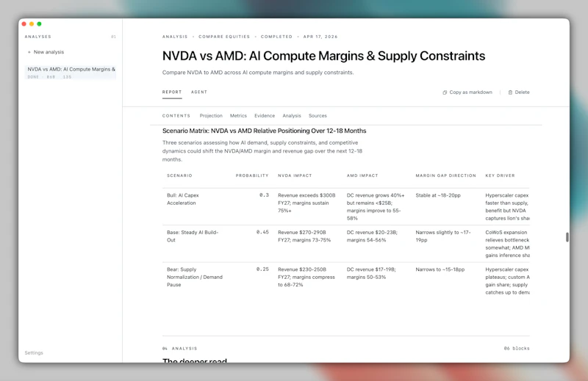The image size is (588, 381).
Task: Click the NVDA Impact column header
Action: [295, 175]
